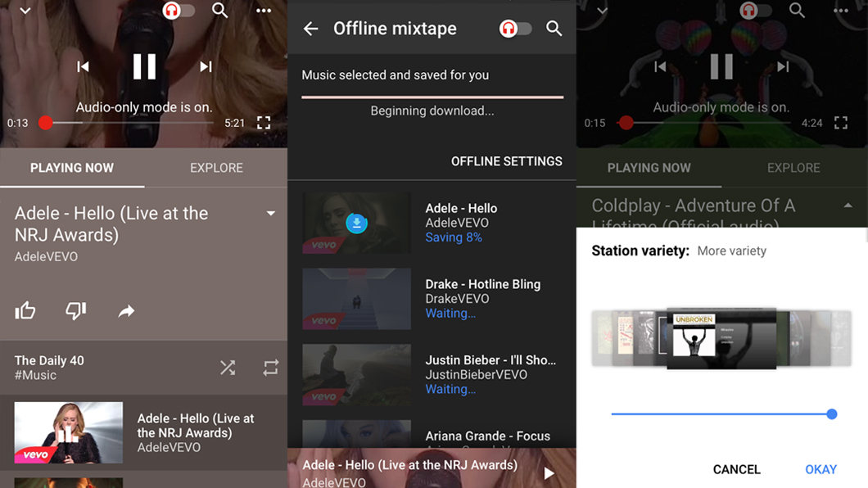The image size is (868, 488).
Task: Open OFFLINE SETTINGS
Action: coord(507,161)
